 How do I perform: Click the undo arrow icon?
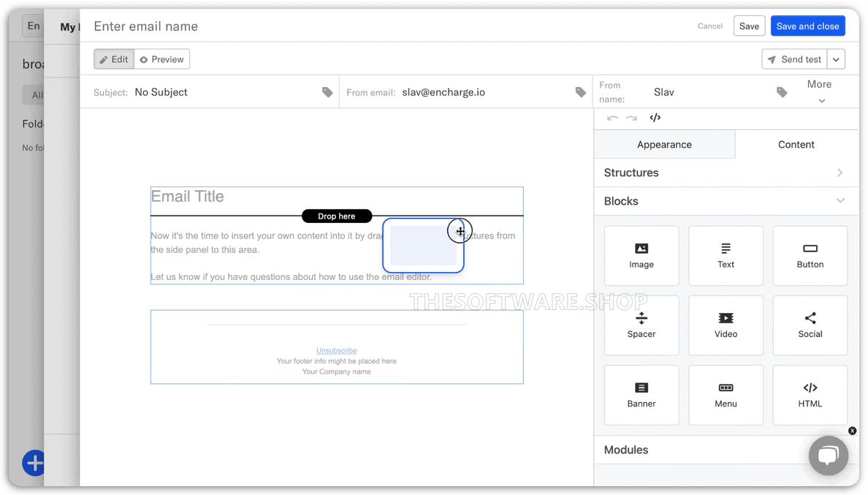coord(612,118)
